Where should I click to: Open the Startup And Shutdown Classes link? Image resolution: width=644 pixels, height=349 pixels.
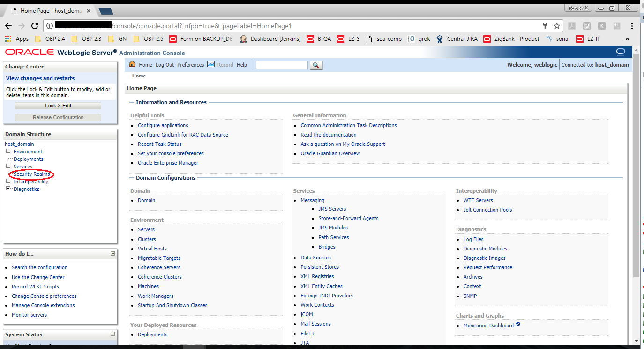(172, 305)
